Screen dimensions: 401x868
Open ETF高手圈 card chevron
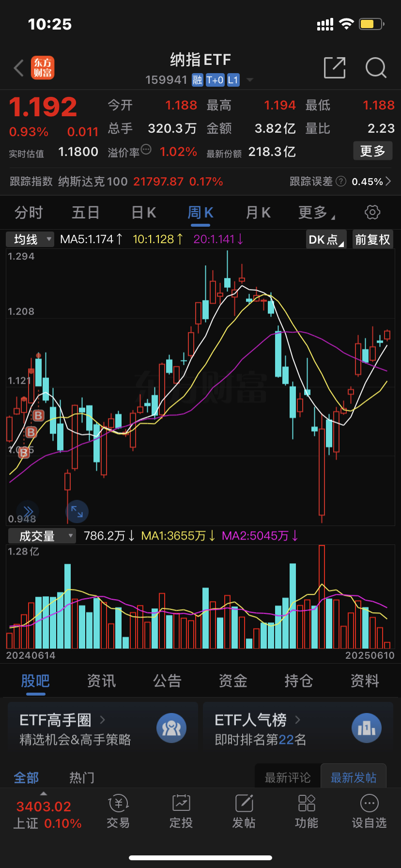(102, 720)
